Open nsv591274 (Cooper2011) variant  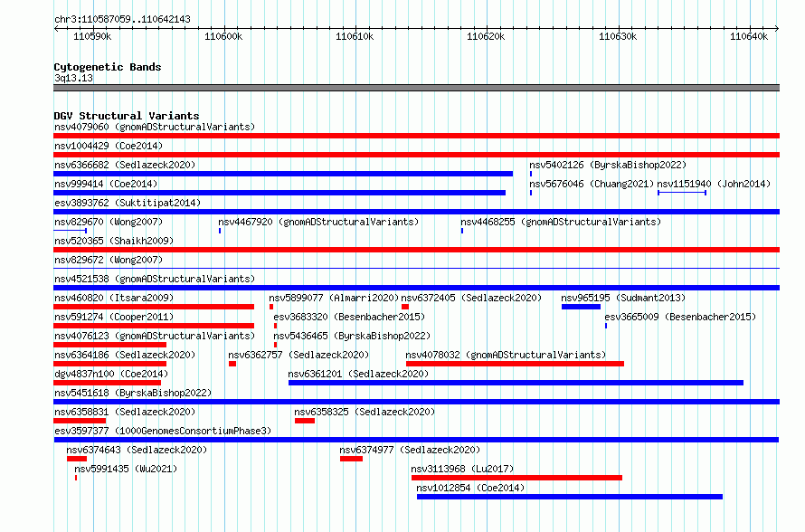(114, 317)
